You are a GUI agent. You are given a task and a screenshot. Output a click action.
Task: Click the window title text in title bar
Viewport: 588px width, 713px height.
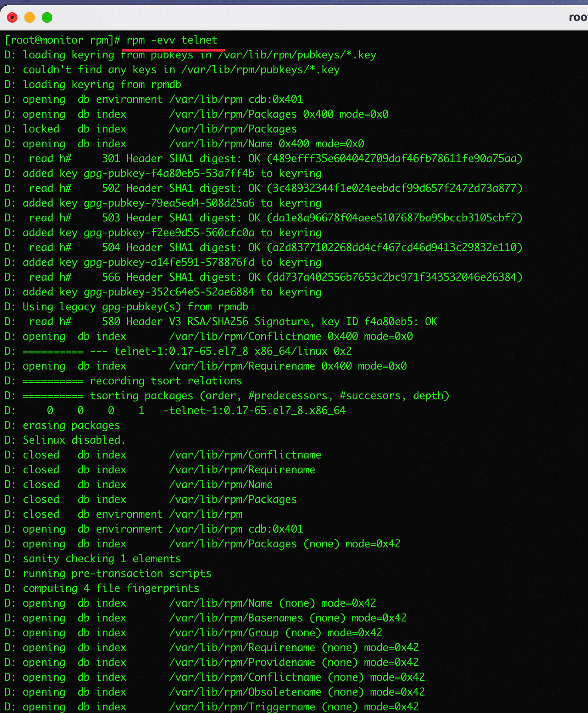tap(578, 17)
